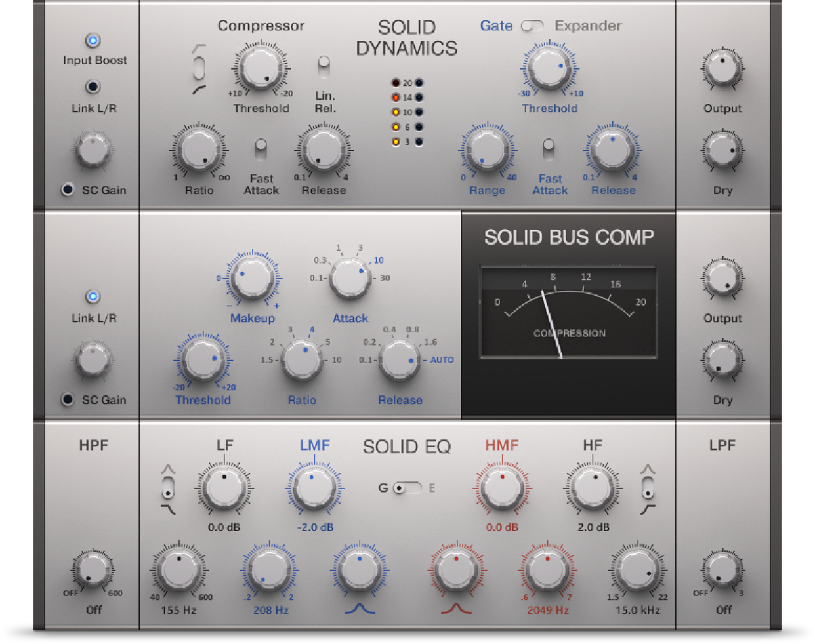Image resolution: width=815 pixels, height=644 pixels.
Task: Click the Solid Dynamics Output knob
Action: click(722, 69)
